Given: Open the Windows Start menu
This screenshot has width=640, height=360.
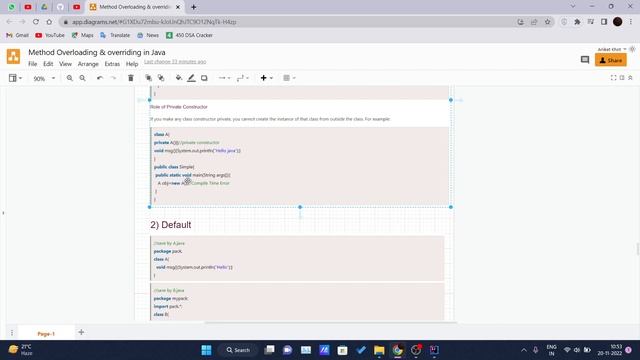Looking at the screenshot, I should pos(207,350).
